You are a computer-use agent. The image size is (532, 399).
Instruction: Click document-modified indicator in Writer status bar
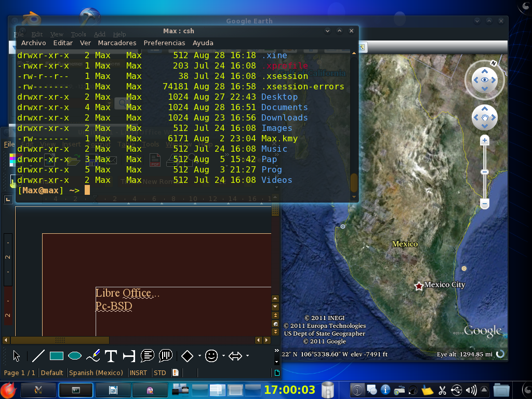(x=176, y=373)
